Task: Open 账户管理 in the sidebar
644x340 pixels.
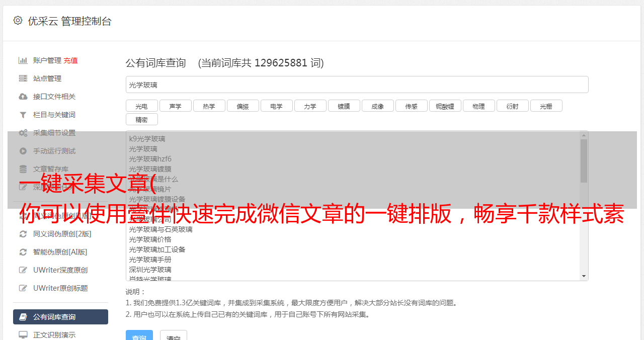Action: (x=47, y=60)
